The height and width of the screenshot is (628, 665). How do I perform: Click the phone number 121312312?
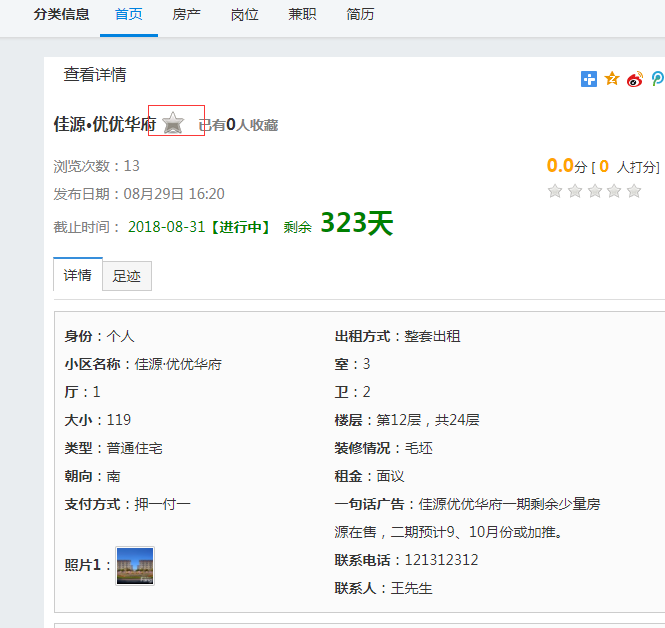click(441, 560)
